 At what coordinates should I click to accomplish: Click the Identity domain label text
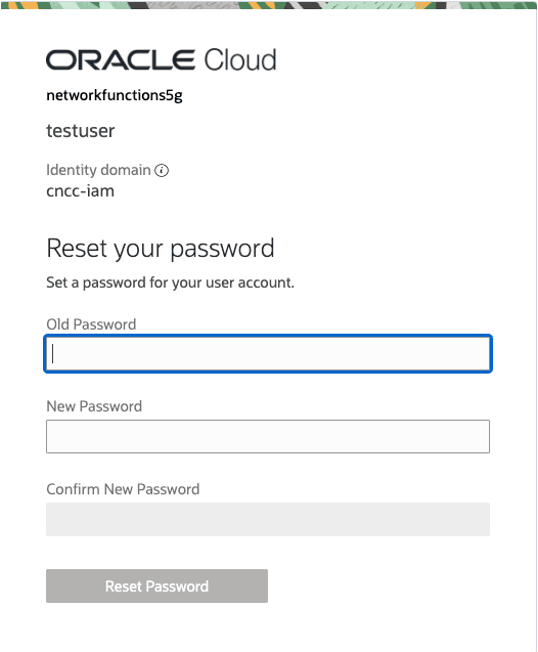point(99,170)
